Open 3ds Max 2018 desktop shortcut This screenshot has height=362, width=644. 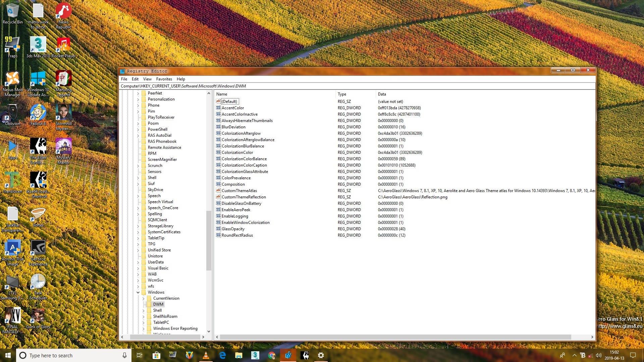click(x=38, y=47)
